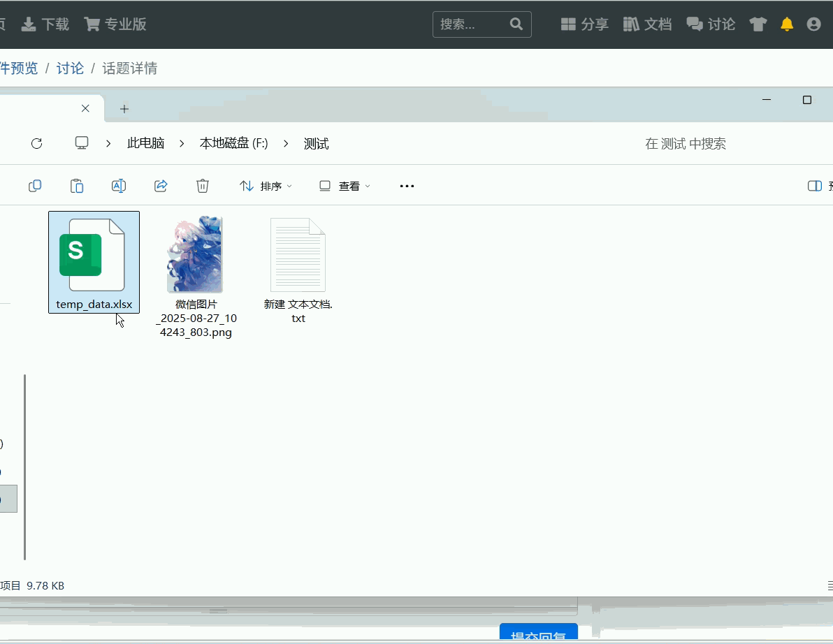
Task: Click the Share icon in Explorer toolbar
Action: (x=161, y=186)
